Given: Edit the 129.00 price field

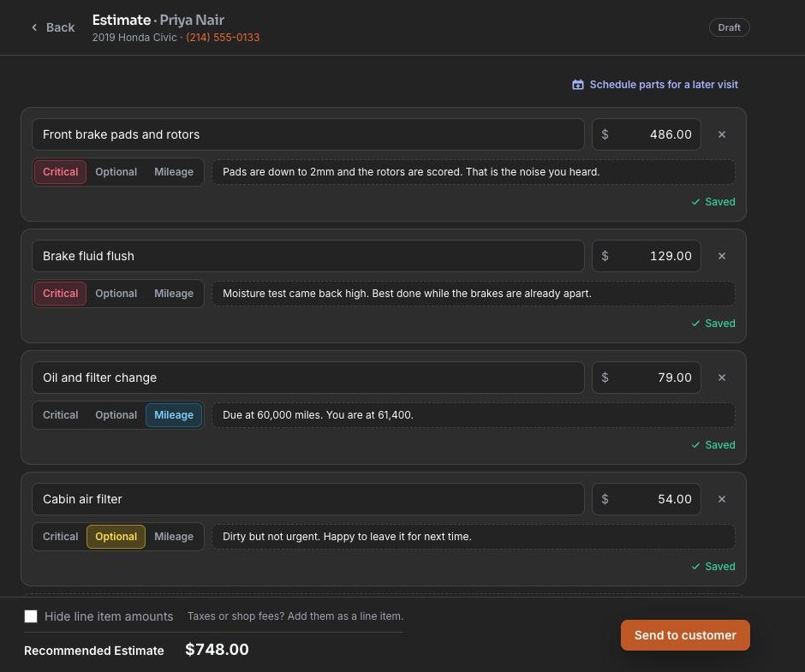Looking at the screenshot, I should (x=647, y=256).
